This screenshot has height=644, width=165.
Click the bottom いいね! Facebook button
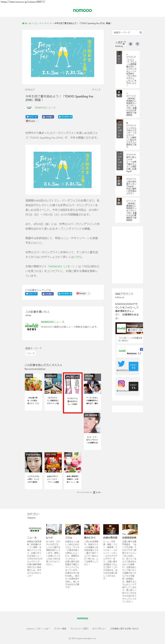point(48,294)
